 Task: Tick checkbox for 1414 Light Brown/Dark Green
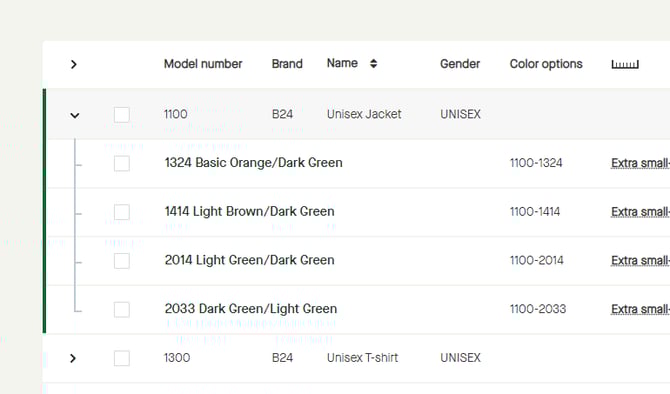(x=122, y=212)
